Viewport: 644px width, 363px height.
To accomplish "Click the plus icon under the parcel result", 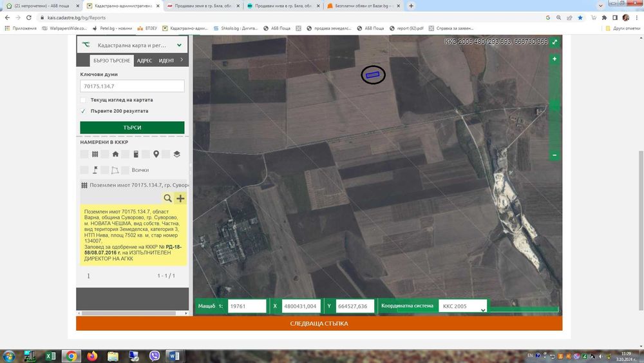I will point(181,199).
